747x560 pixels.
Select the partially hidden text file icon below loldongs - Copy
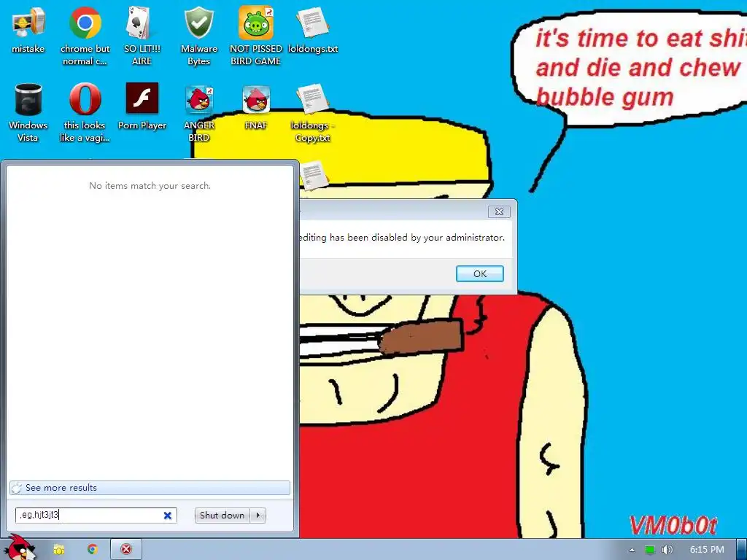(x=314, y=175)
